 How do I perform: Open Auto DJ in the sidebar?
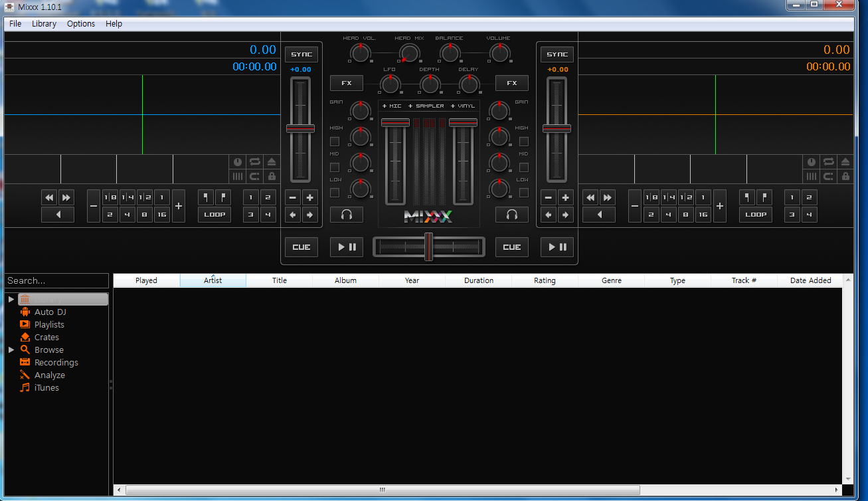pyautogui.click(x=50, y=312)
